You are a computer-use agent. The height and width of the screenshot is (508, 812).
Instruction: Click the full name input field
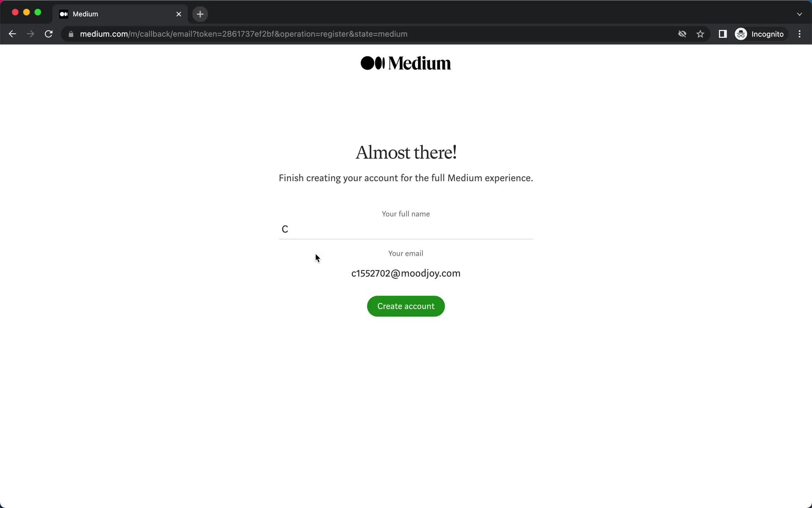point(406,229)
